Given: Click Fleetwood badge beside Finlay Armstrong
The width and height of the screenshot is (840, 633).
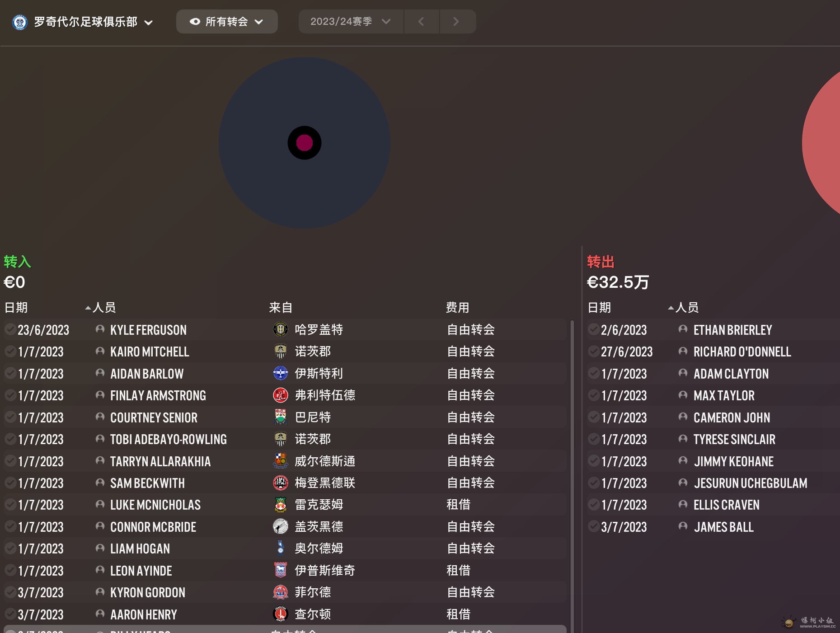Looking at the screenshot, I should pos(281,395).
